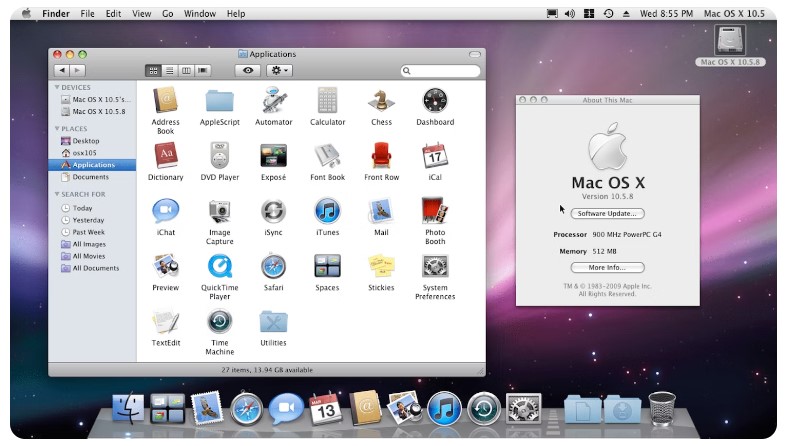Screen dimensions: 786x446
Task: Select the Font Book icon
Action: [327, 156]
